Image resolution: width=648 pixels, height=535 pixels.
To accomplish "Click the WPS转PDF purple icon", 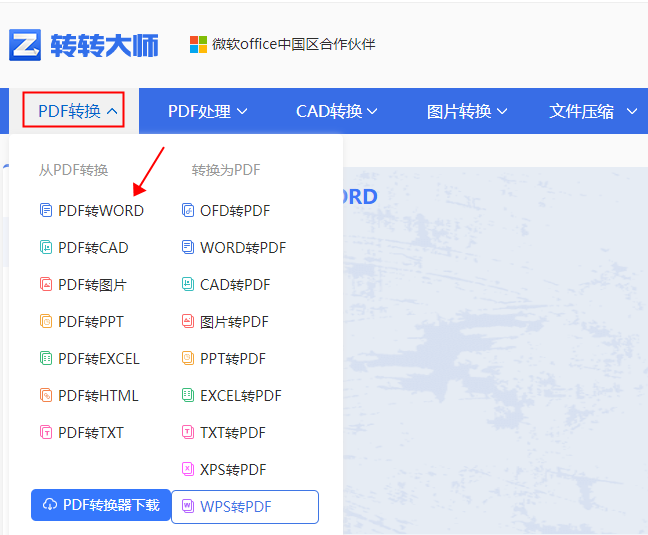I will (188, 506).
